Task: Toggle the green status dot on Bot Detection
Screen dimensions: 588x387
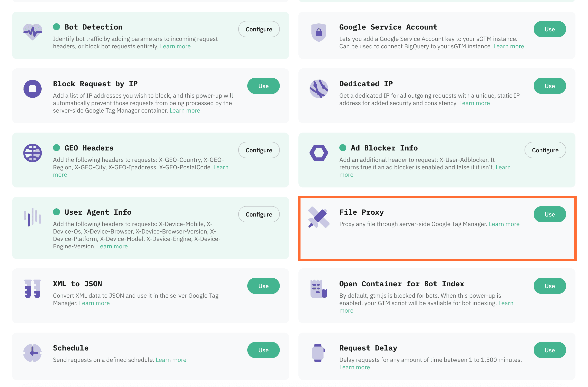Action: [57, 27]
